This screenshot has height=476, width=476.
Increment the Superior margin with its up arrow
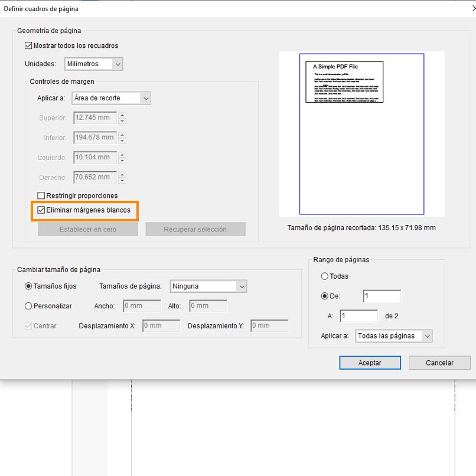coord(122,115)
